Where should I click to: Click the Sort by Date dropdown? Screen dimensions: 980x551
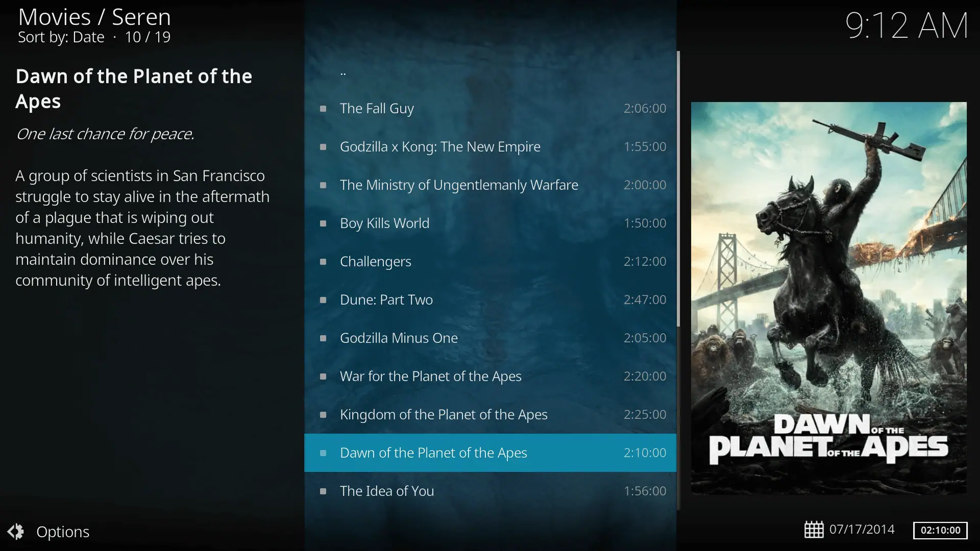[x=61, y=37]
